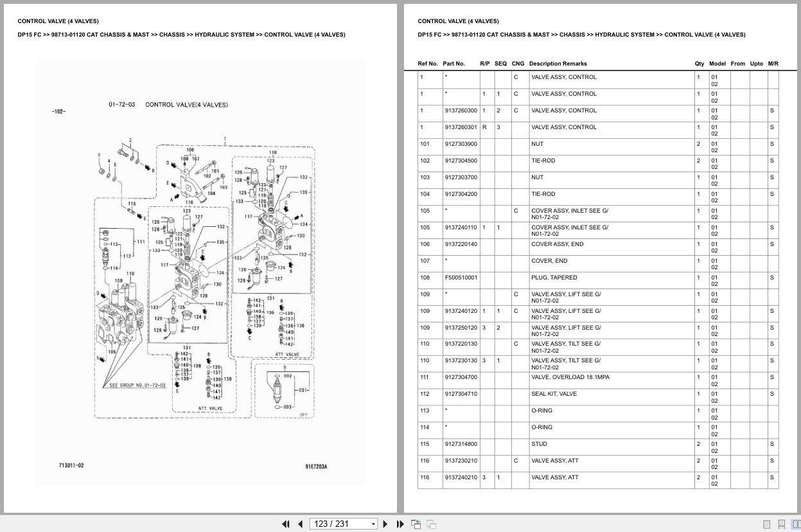Viewport: 801px width, 532px height.
Task: Click the go-to-previous-view icon
Action: [416, 524]
